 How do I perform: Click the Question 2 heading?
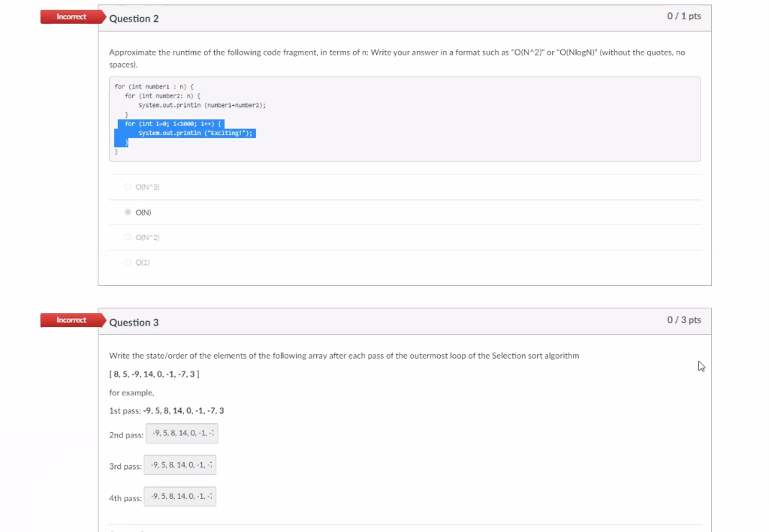[x=134, y=19]
